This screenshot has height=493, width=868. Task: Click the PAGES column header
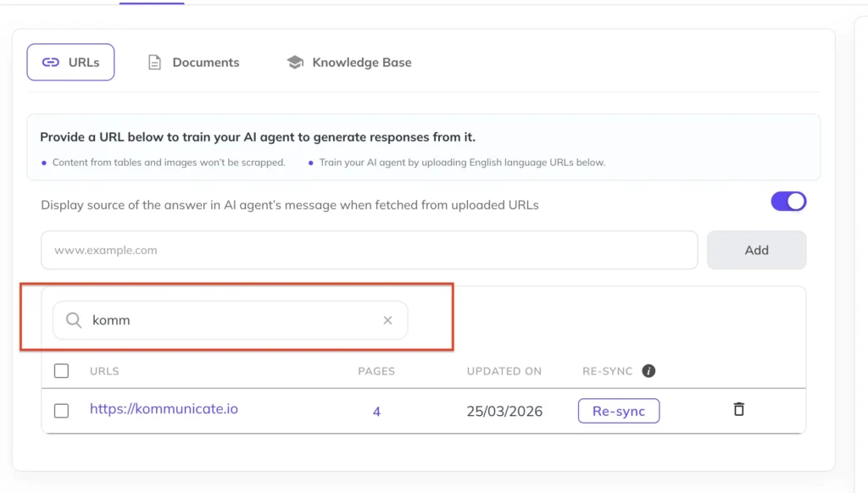pyautogui.click(x=376, y=371)
